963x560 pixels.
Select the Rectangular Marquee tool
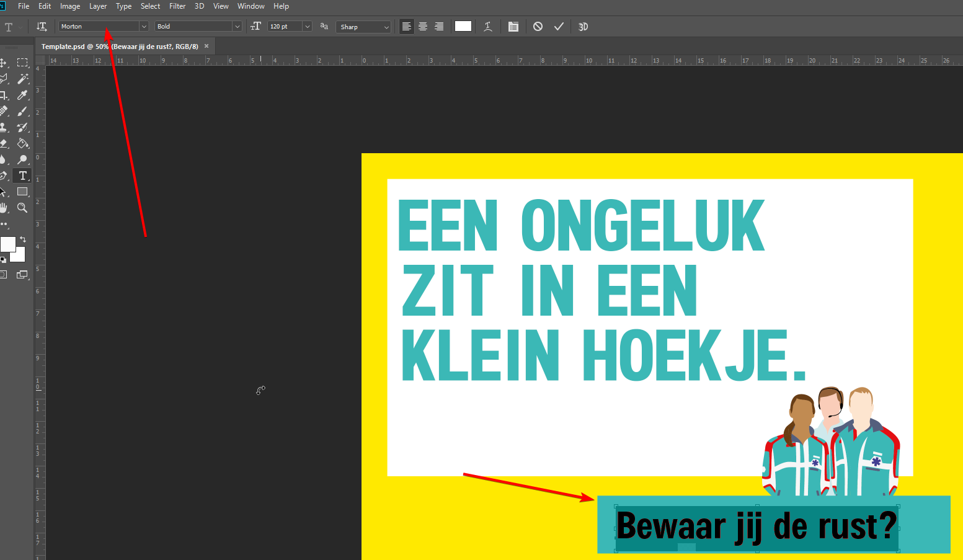(22, 63)
